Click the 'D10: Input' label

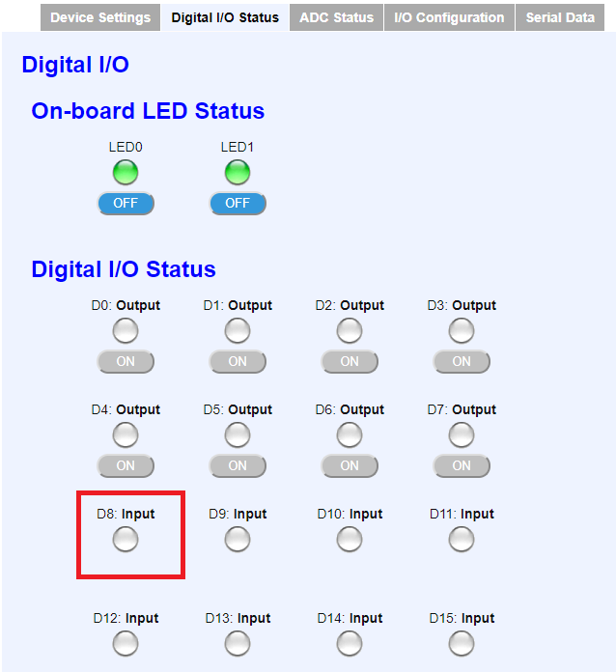(x=350, y=514)
